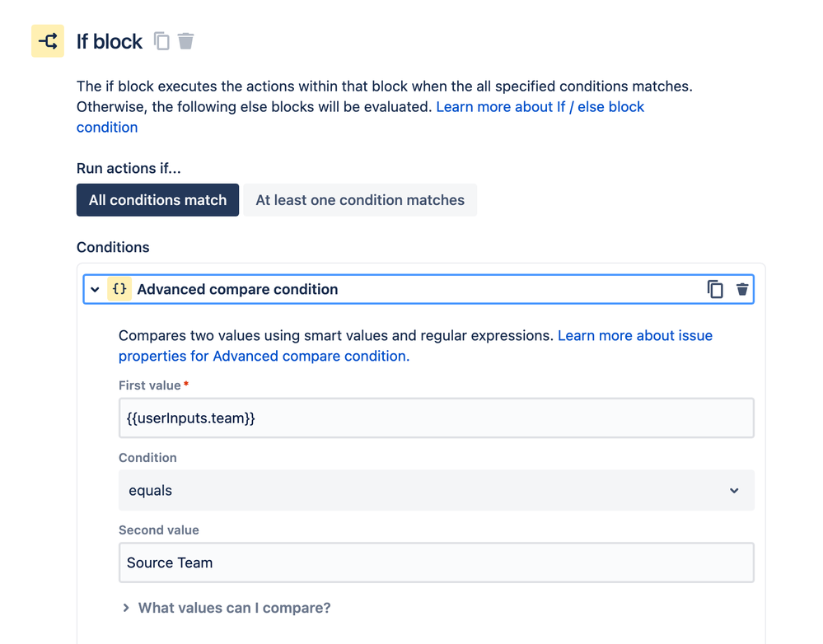Click the First value input field
This screenshot has width=823, height=644.
(436, 418)
